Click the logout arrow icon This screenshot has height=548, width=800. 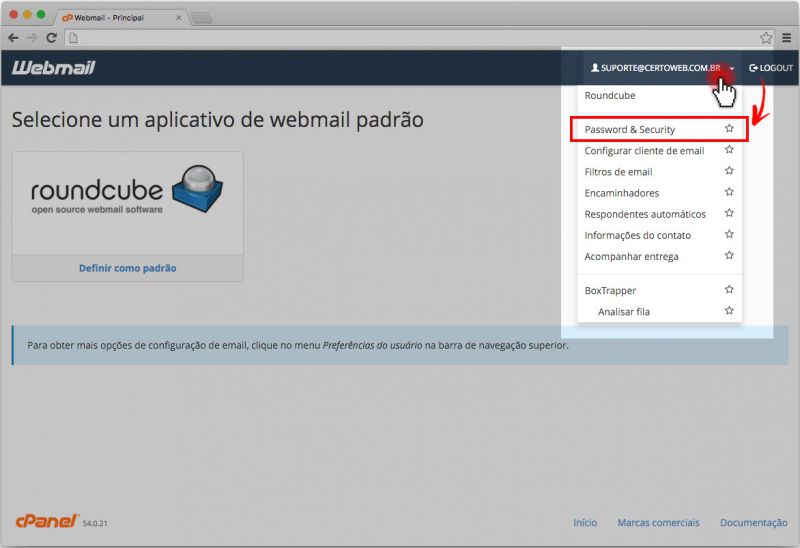click(x=753, y=68)
